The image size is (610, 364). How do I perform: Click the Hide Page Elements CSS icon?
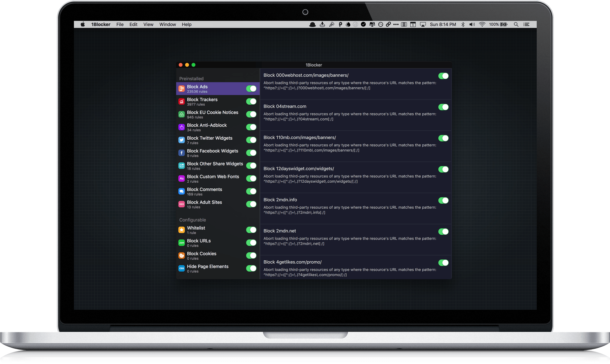[x=182, y=268]
